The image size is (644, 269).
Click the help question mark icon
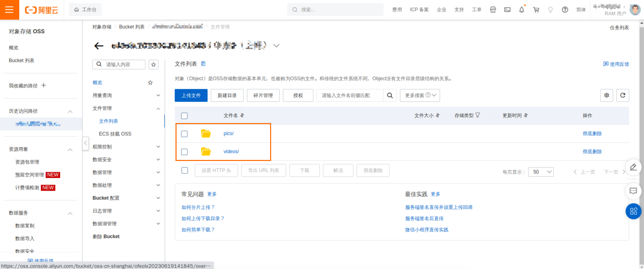tap(565, 10)
